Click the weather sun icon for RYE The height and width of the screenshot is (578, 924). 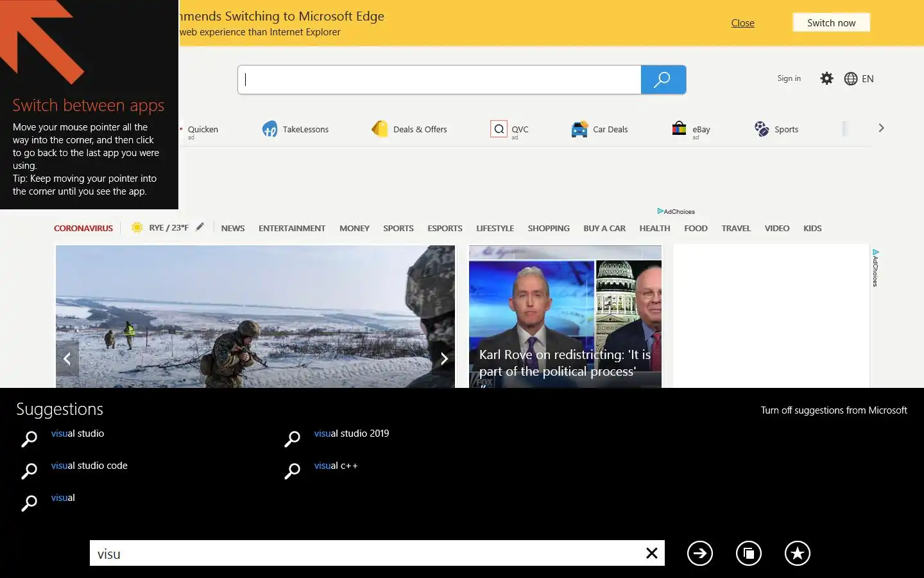coord(137,227)
